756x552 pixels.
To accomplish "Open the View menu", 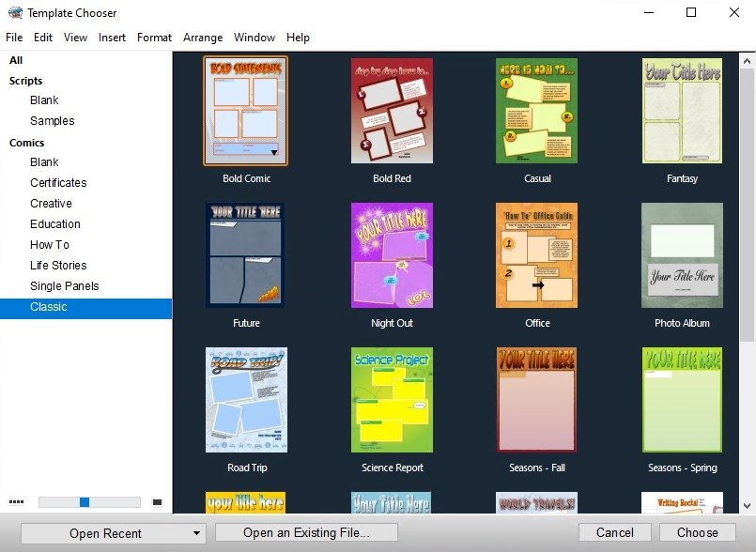I will pos(76,38).
